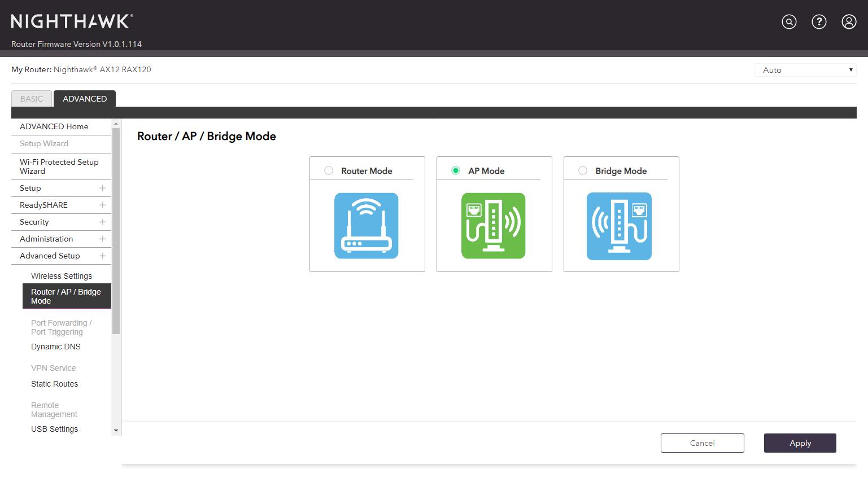Open the Auto language dropdown

pyautogui.click(x=805, y=70)
